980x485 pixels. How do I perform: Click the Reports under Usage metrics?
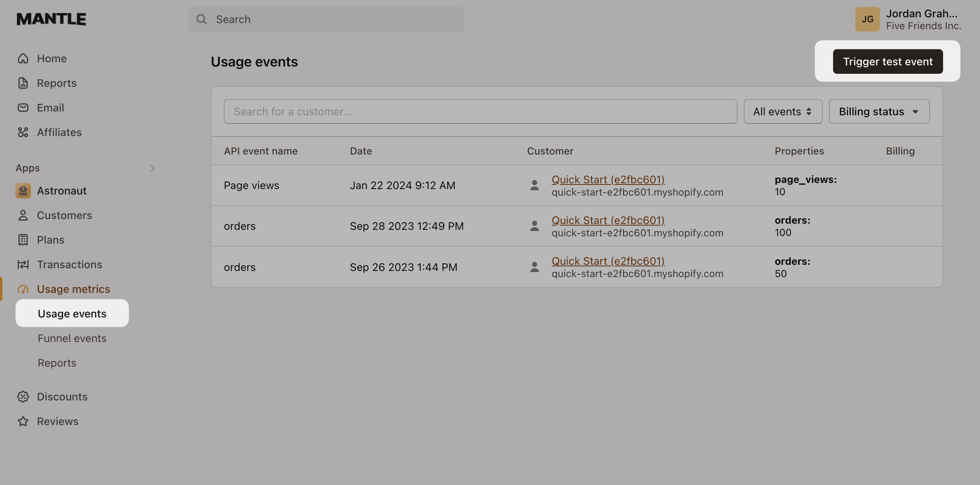tap(57, 362)
